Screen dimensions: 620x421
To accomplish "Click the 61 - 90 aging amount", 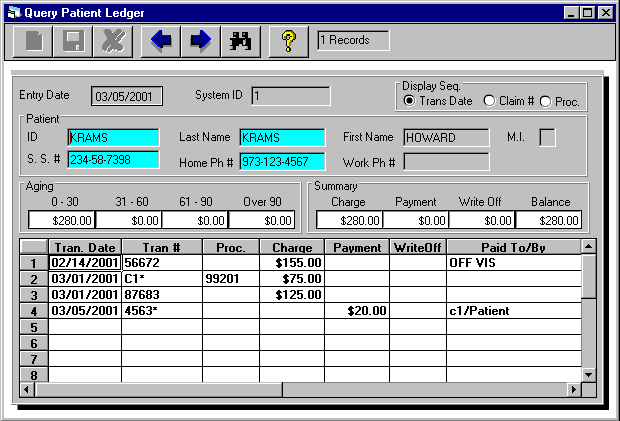I will 195,220.
